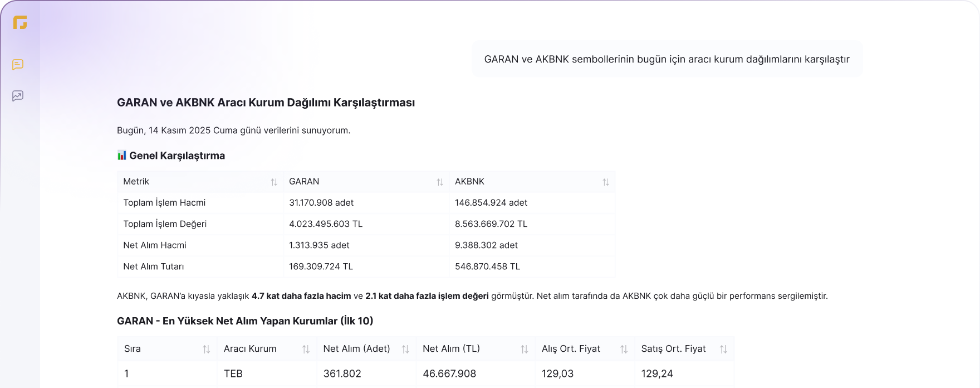Click the 1.313.935 adet cell

(x=319, y=245)
